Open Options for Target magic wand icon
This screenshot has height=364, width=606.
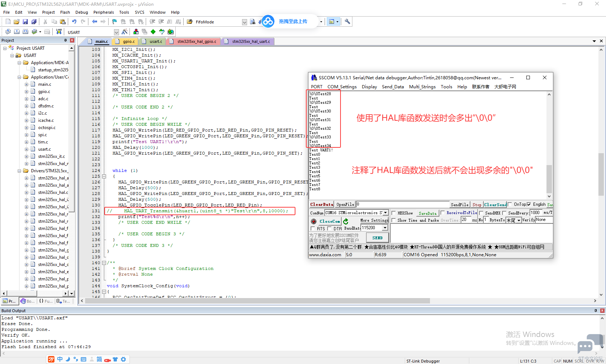click(125, 32)
